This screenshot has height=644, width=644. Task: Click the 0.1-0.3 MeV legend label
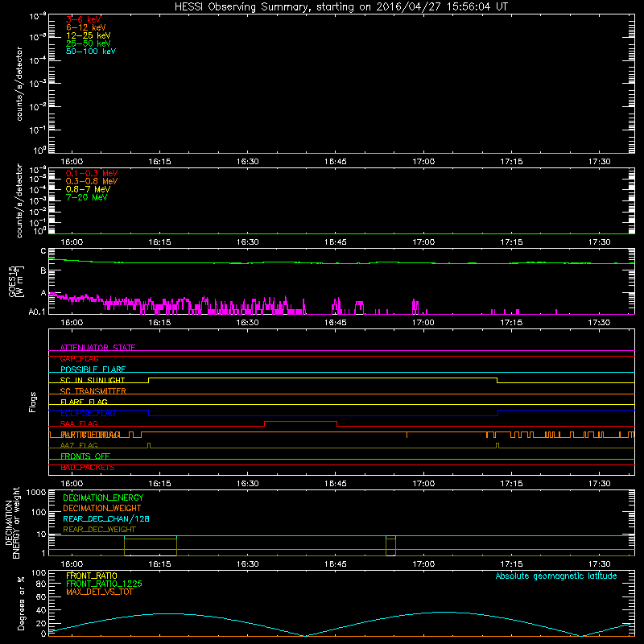[92, 173]
